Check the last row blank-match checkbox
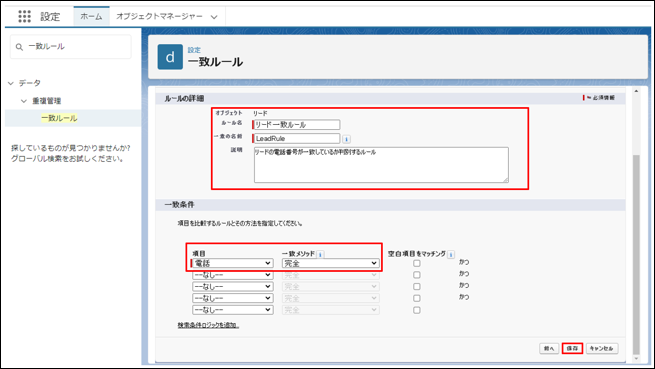The image size is (655, 369). [x=416, y=310]
